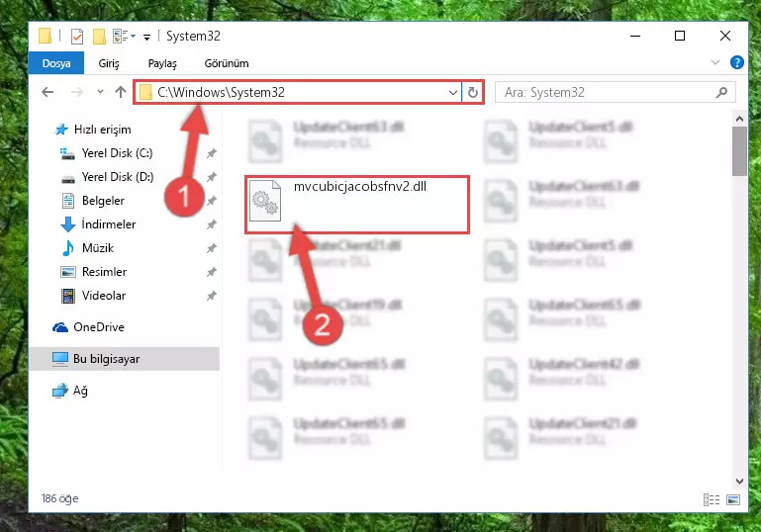The height and width of the screenshot is (532, 761).
Task: Click the pin icon next to Yerel Disk (C:)
Action: point(211,153)
